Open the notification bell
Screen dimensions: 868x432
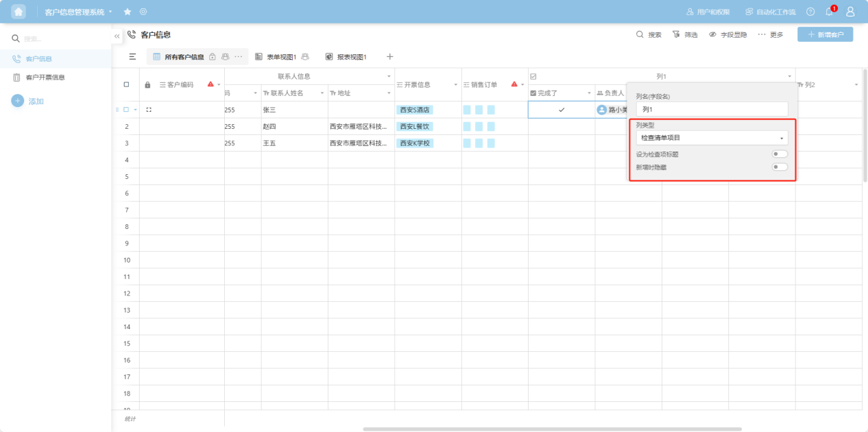(x=829, y=12)
